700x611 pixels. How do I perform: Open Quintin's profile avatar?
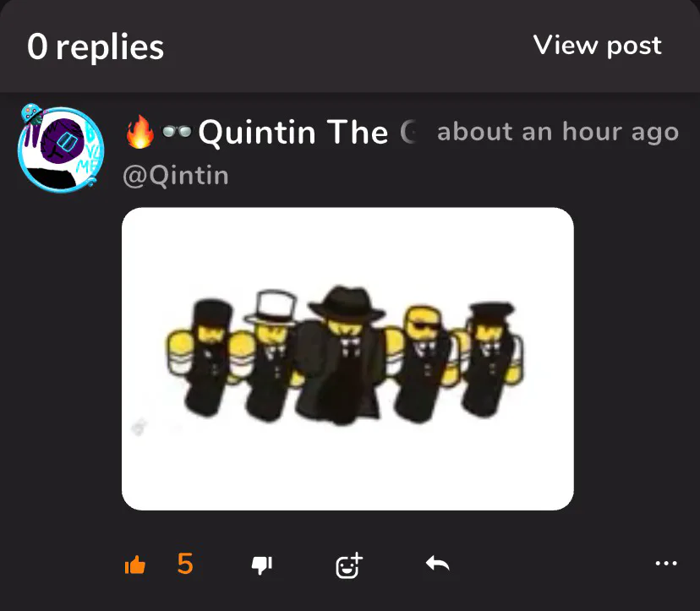pos(61,150)
